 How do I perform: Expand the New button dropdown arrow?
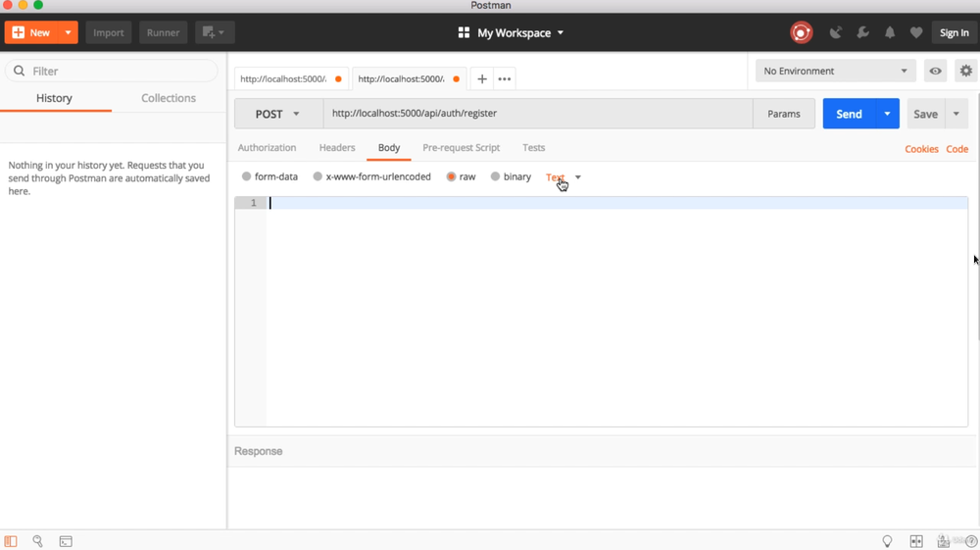[68, 32]
